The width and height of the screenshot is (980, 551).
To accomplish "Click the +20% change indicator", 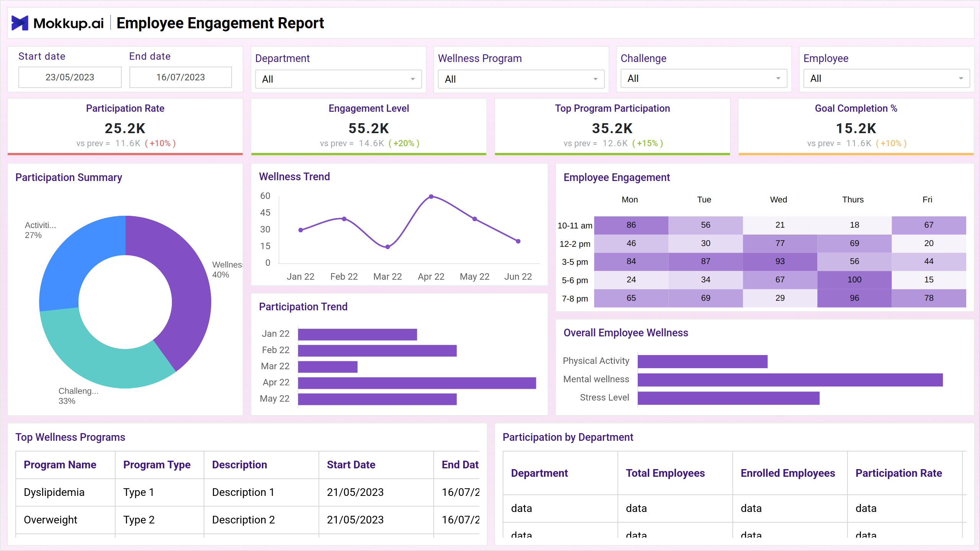I will click(x=404, y=143).
